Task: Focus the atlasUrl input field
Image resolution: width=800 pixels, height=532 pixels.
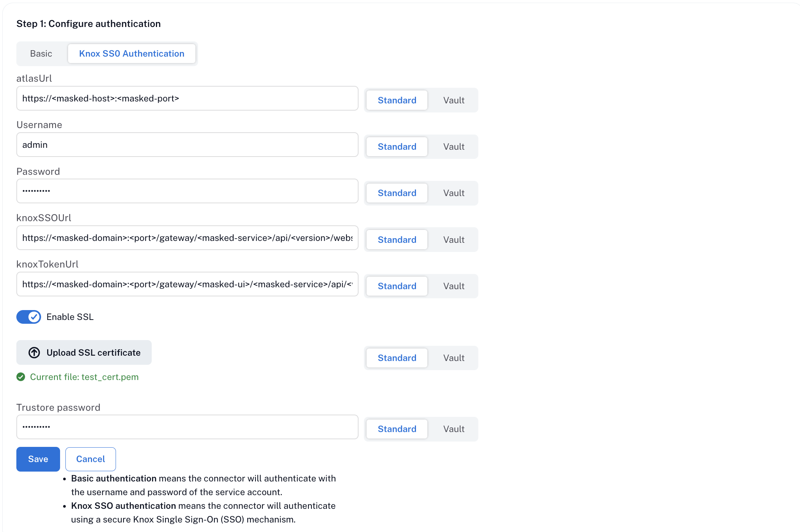Action: [187, 98]
